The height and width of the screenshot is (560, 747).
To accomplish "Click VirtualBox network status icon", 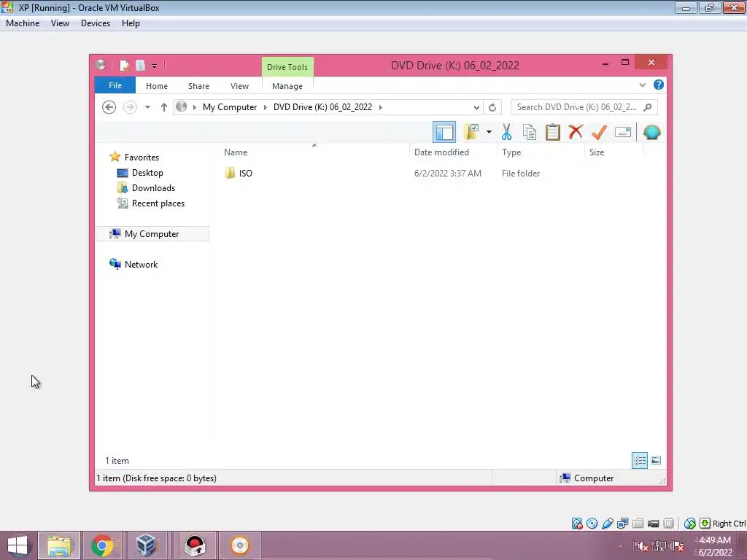I will 623,524.
